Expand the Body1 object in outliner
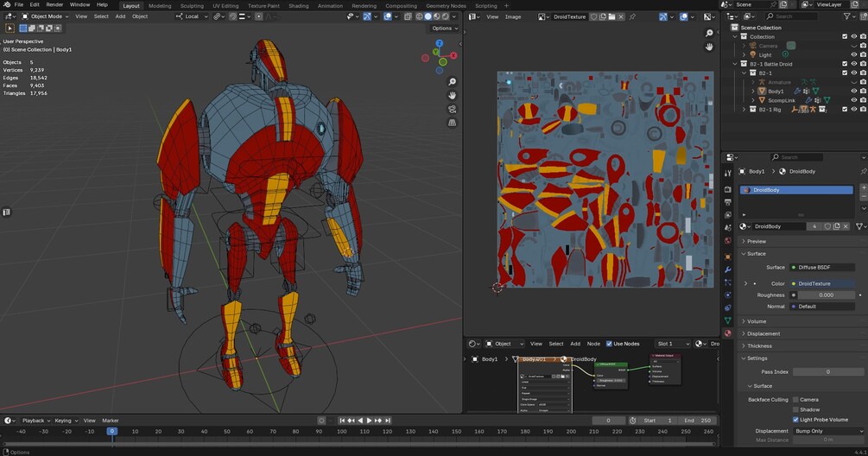Image resolution: width=868 pixels, height=456 pixels. click(753, 92)
